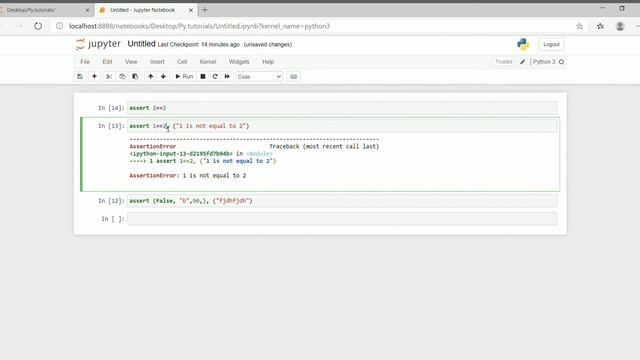Bookmark this page with the star icon

pyautogui.click(x=580, y=26)
